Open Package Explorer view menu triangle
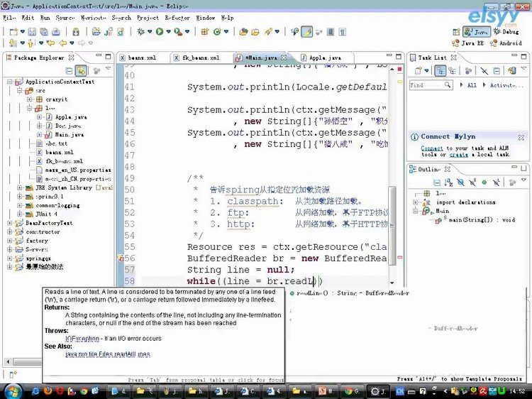Screen dimensions: 532x399 point(109,69)
